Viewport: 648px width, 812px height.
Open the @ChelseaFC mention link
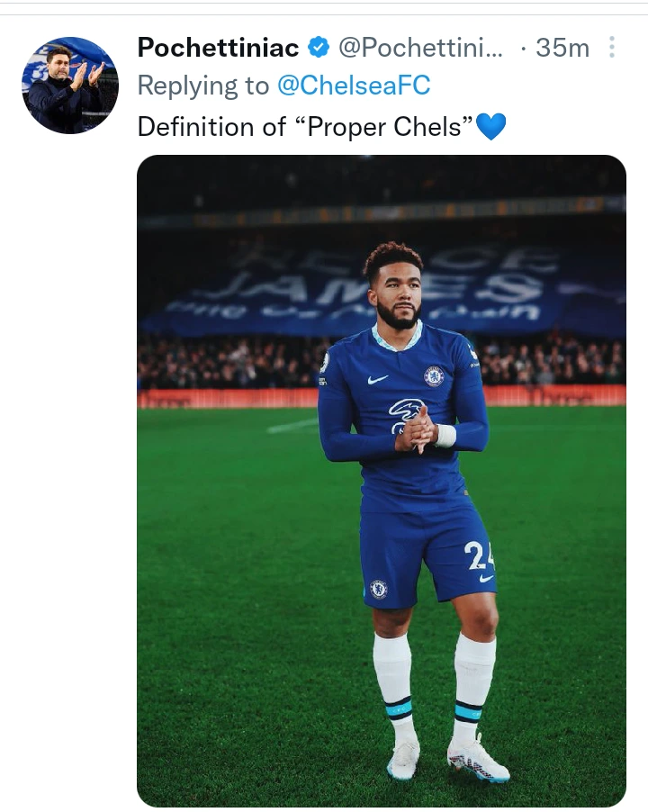pos(353,86)
